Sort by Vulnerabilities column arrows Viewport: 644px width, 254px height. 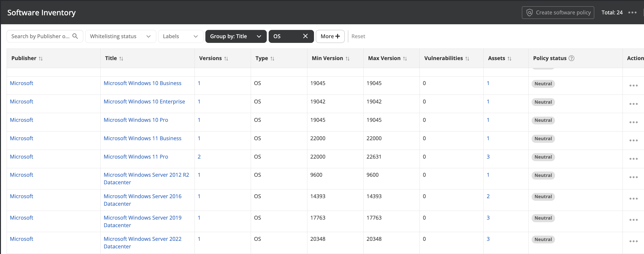pyautogui.click(x=467, y=58)
